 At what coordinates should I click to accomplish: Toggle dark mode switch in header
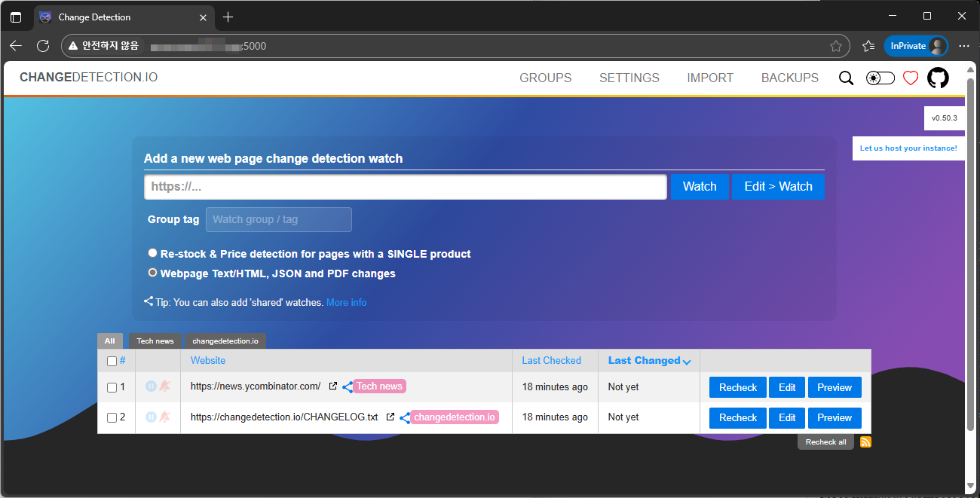coord(880,78)
